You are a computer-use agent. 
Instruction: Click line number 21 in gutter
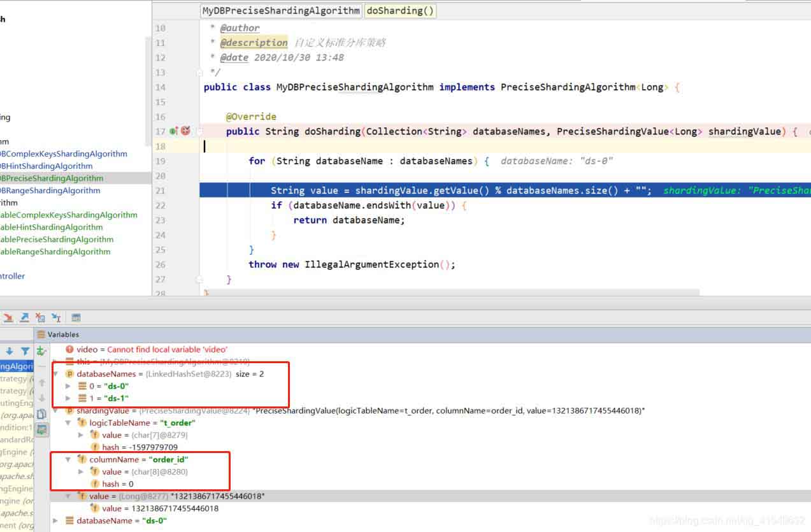(x=160, y=191)
